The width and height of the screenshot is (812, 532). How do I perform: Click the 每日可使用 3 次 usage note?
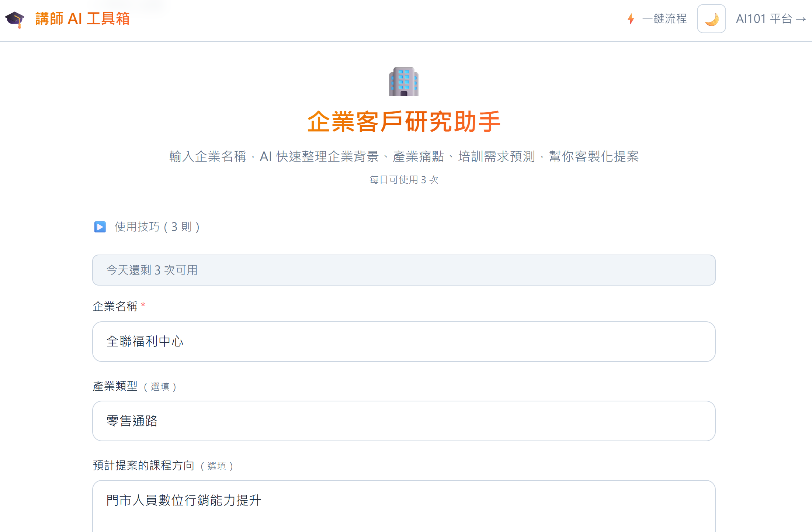click(x=404, y=180)
